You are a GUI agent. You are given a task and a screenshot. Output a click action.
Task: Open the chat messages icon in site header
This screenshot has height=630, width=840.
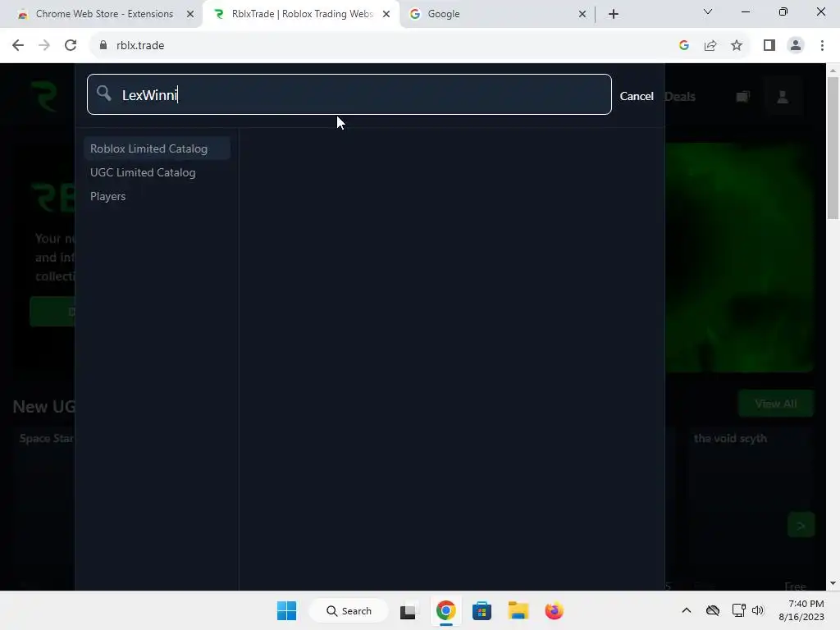pos(742,97)
